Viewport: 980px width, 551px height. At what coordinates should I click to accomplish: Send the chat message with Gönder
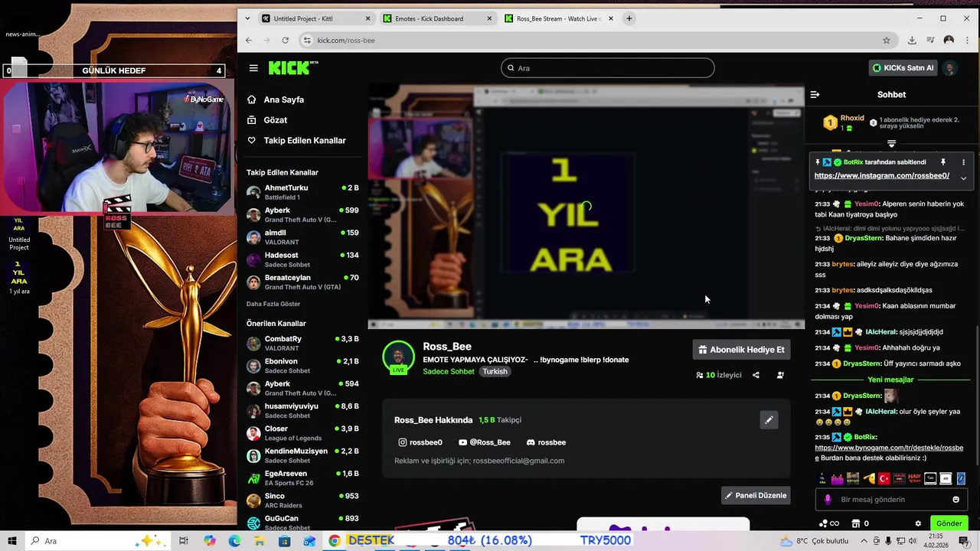coord(949,523)
